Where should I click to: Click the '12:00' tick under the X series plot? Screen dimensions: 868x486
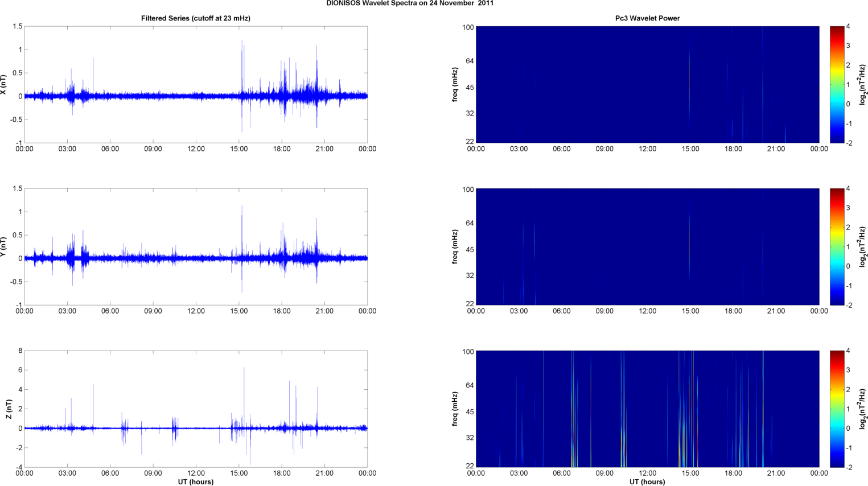[x=196, y=149]
